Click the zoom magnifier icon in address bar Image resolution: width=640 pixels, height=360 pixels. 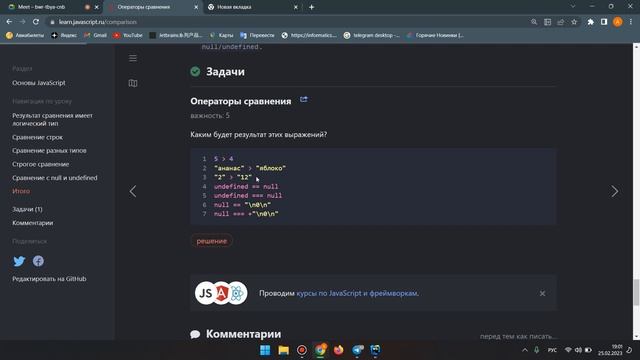[x=534, y=22]
